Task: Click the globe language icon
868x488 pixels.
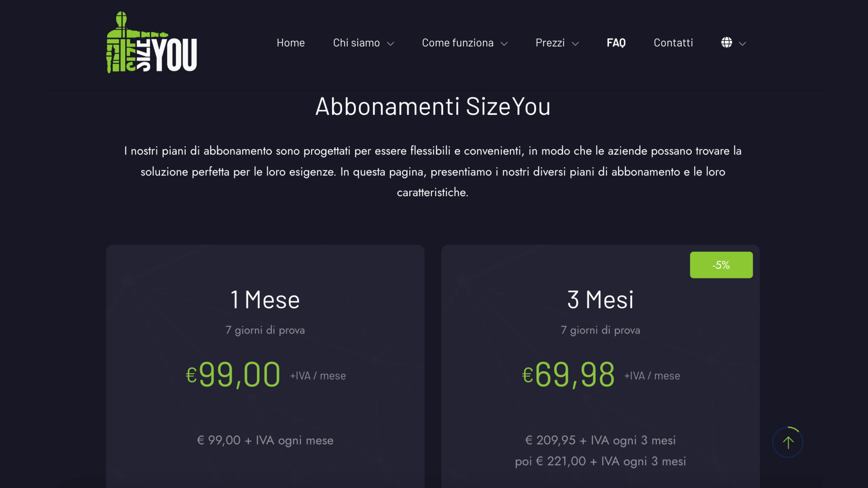Action: (x=726, y=42)
